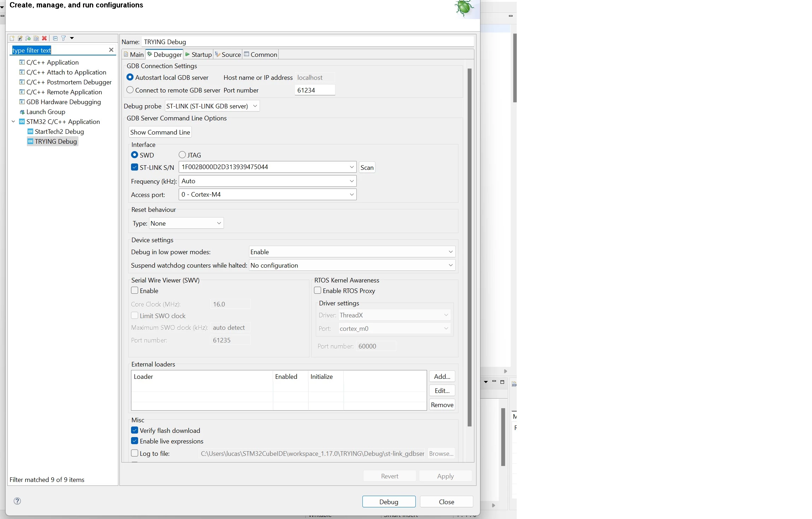Create a new launch configuration
Image resolution: width=812 pixels, height=519 pixels.
(12, 38)
